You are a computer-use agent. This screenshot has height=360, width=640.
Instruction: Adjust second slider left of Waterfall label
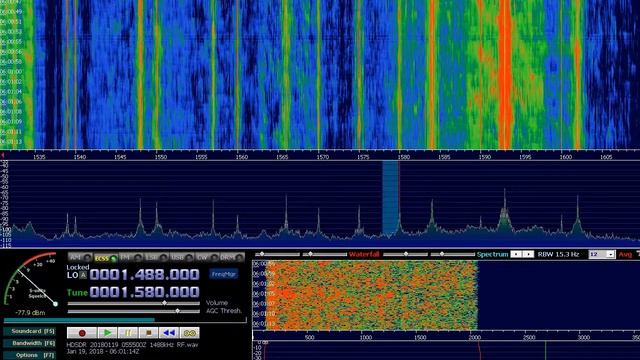324,254
